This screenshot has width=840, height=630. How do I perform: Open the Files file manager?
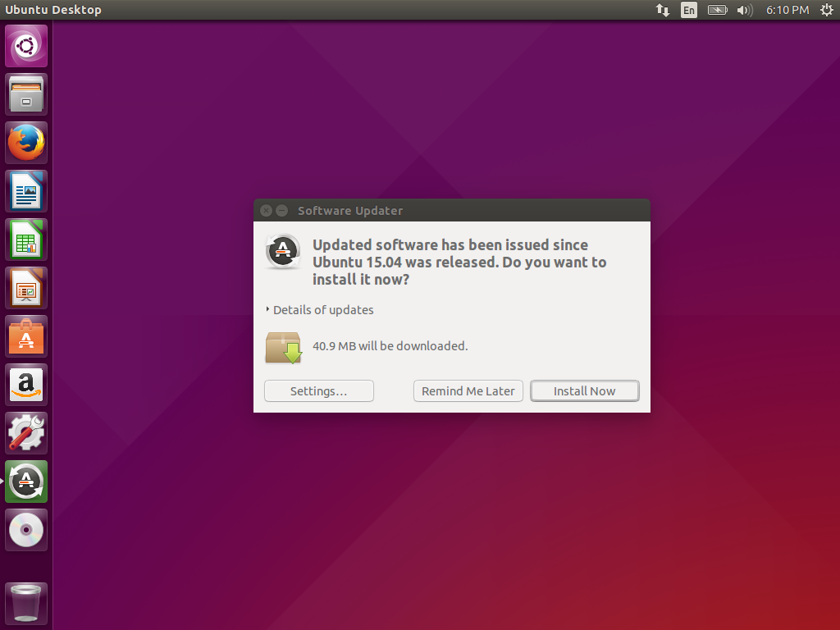coord(25,93)
